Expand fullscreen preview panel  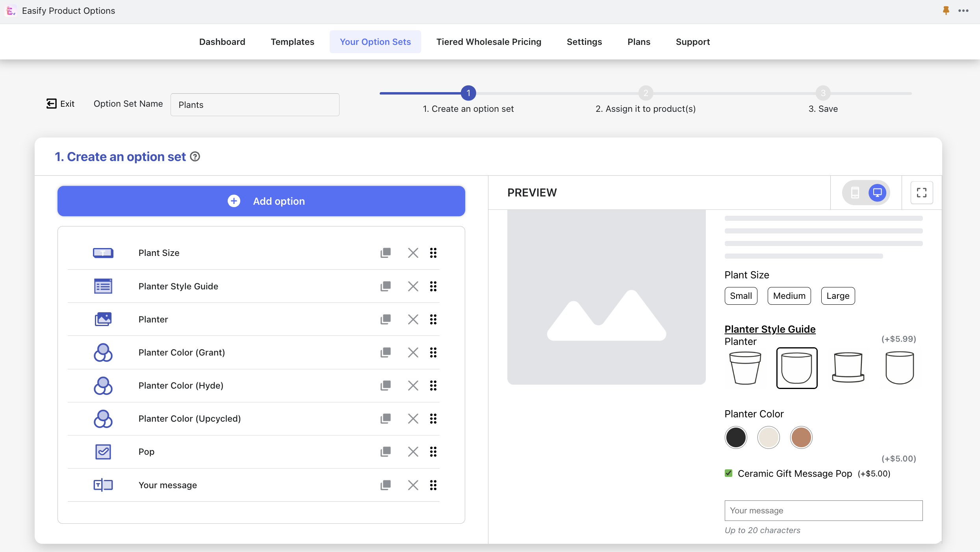(x=921, y=193)
